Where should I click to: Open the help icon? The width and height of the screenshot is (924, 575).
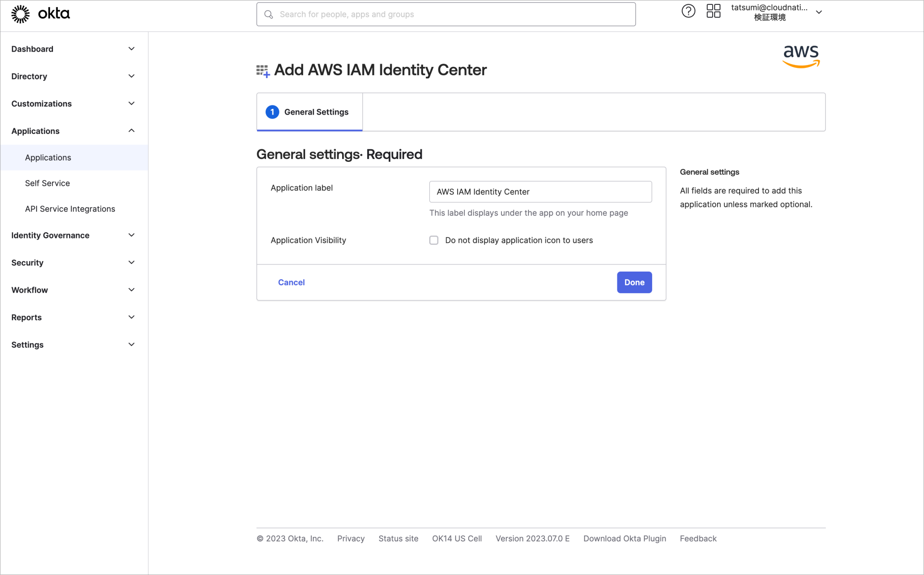click(x=688, y=11)
